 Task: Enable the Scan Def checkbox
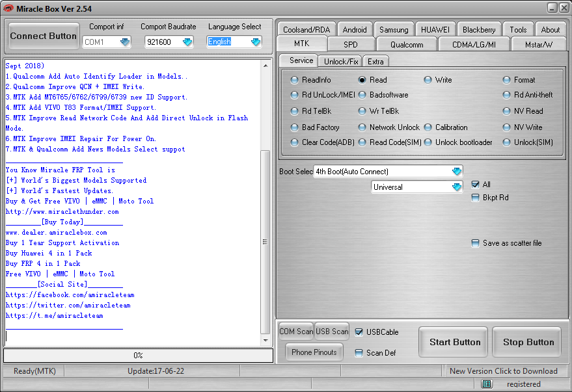pyautogui.click(x=359, y=352)
